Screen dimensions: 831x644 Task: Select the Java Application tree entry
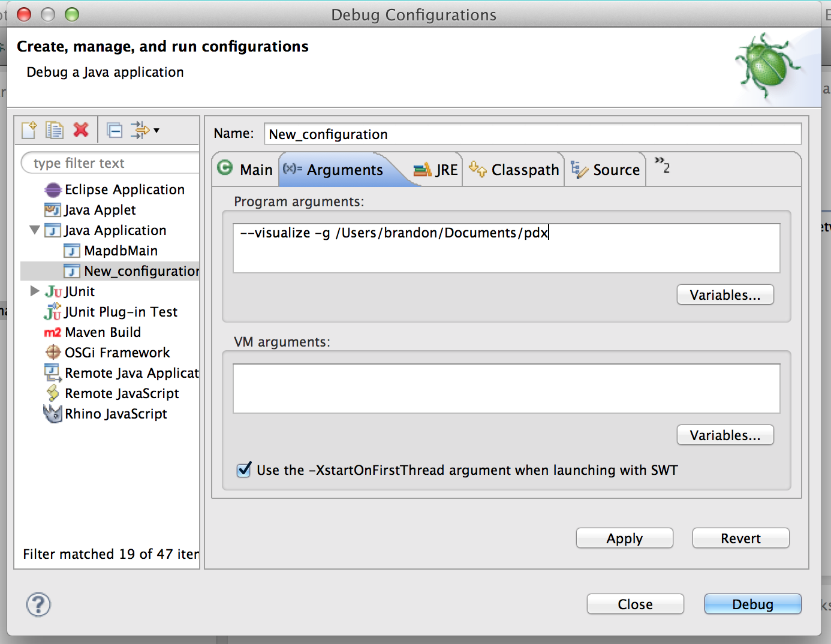(115, 230)
